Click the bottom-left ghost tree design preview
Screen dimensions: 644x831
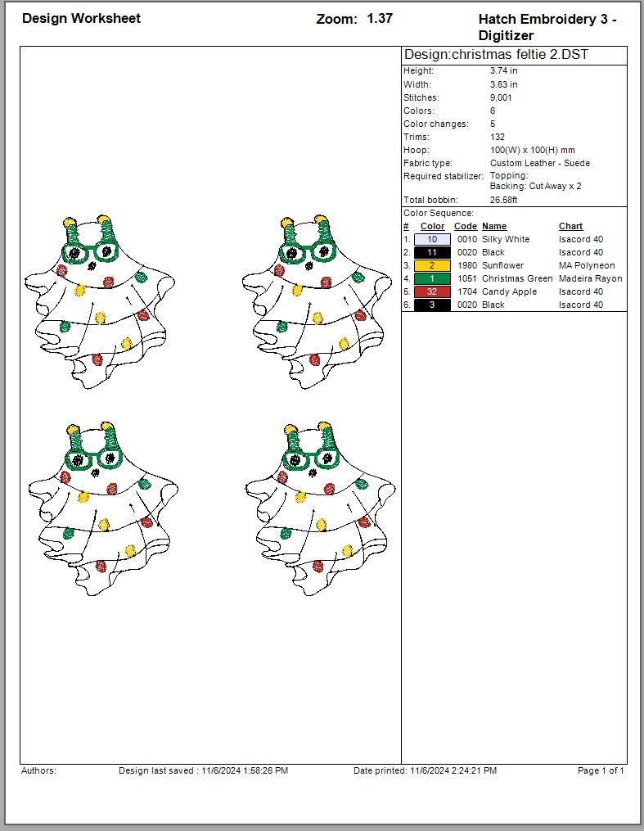click(x=102, y=508)
